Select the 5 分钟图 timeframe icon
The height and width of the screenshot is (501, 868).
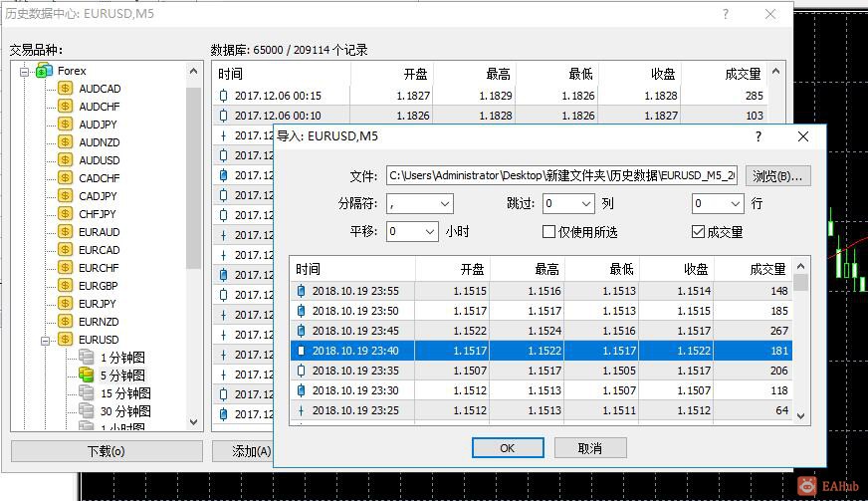click(x=86, y=376)
